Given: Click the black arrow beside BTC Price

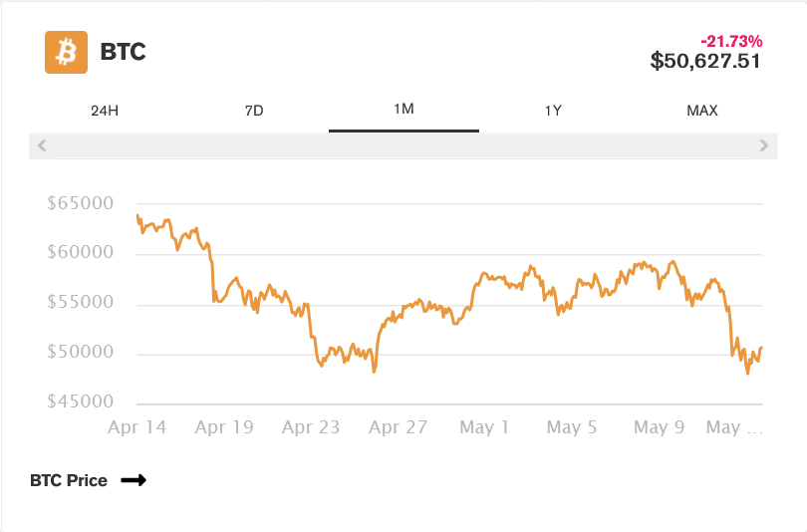Looking at the screenshot, I should pyautogui.click(x=134, y=480).
